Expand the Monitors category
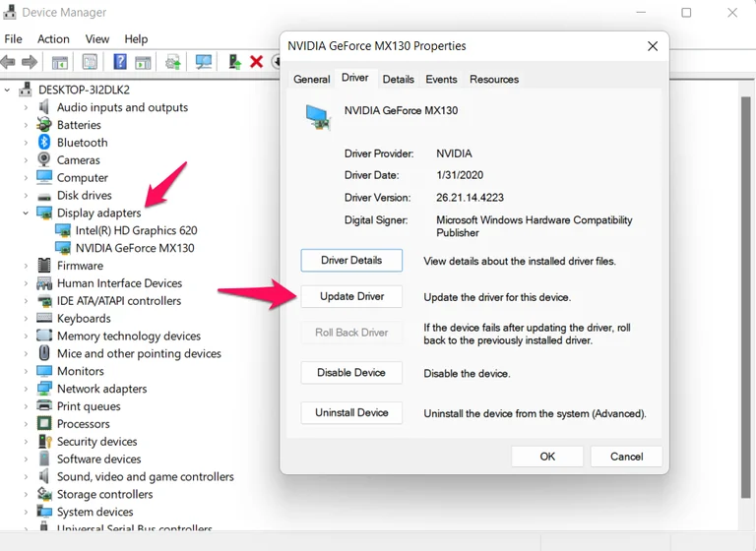 tap(26, 371)
